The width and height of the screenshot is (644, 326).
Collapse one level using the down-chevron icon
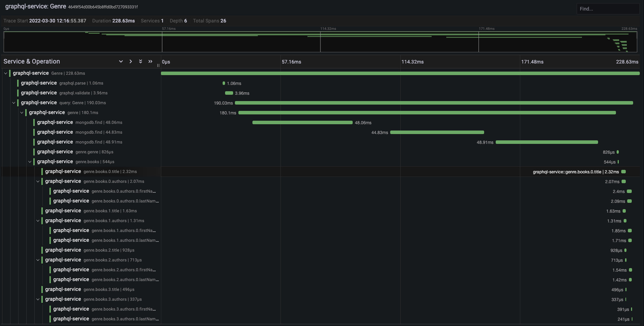pyautogui.click(x=121, y=61)
